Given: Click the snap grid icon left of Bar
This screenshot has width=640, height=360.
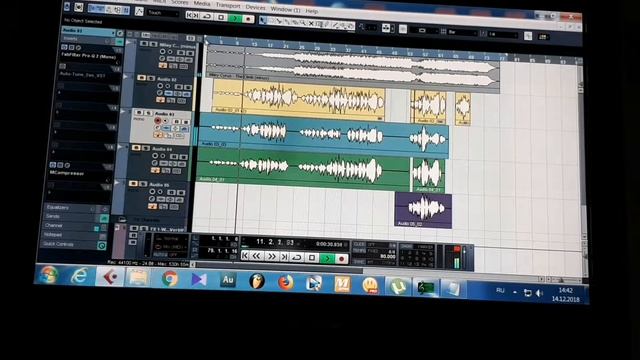Looking at the screenshot, I should 444,31.
